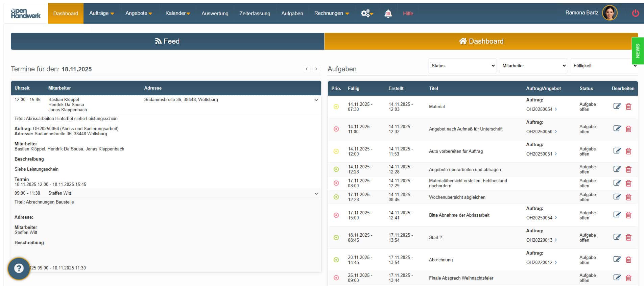Edit the 'Material' task
The height and width of the screenshot is (286, 644).
617,106
